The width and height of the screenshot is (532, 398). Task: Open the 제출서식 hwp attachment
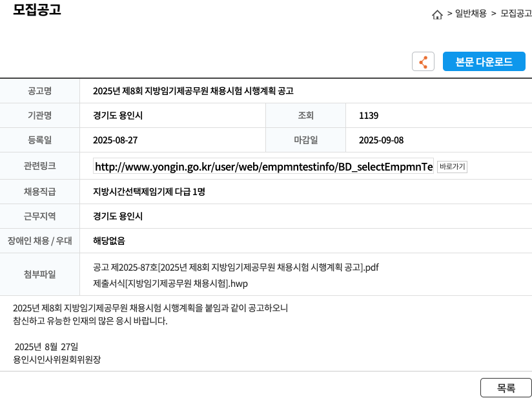(170, 283)
